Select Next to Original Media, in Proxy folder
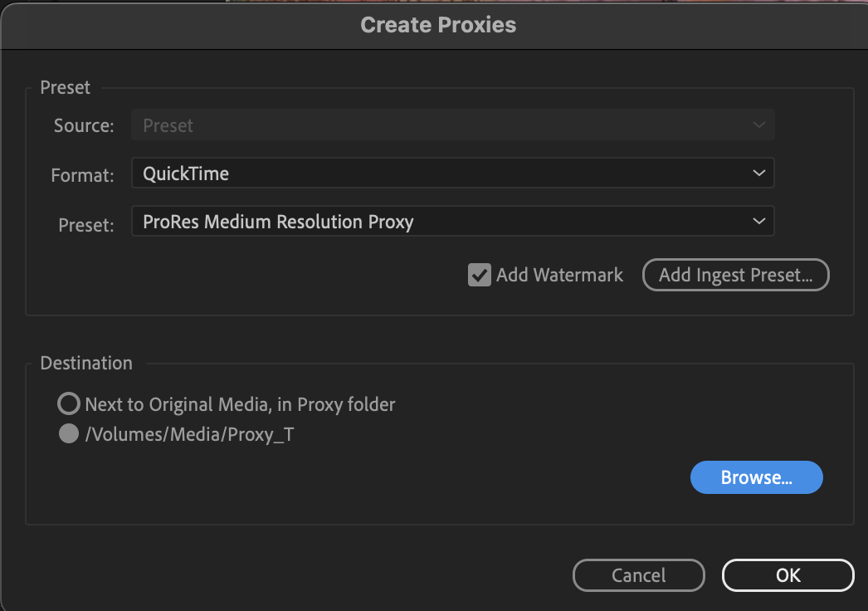The height and width of the screenshot is (611, 868). coord(68,403)
